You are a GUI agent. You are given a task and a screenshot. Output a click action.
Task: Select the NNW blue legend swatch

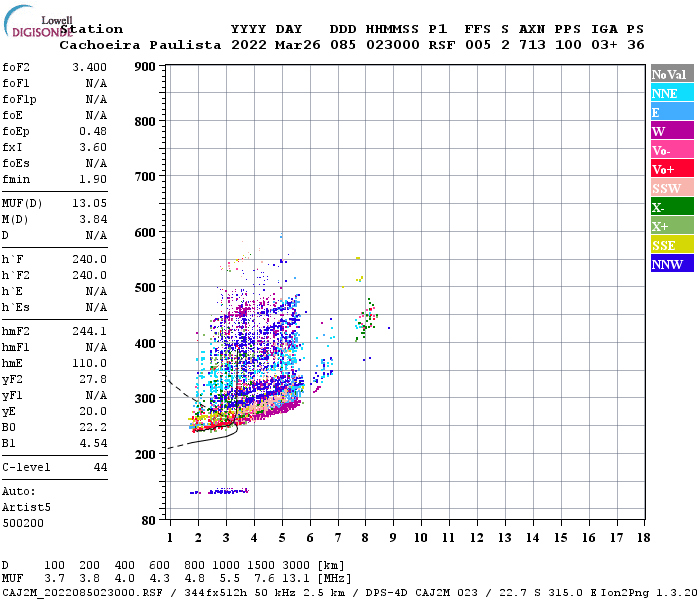click(672, 263)
